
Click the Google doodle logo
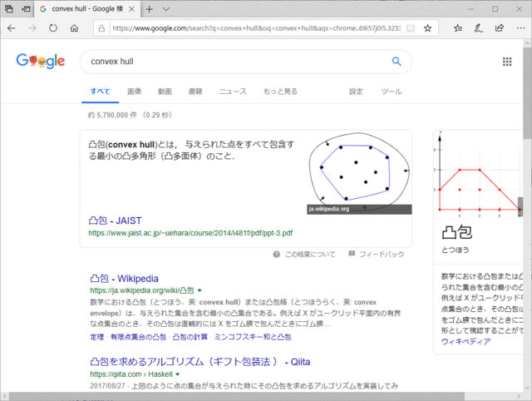(41, 61)
